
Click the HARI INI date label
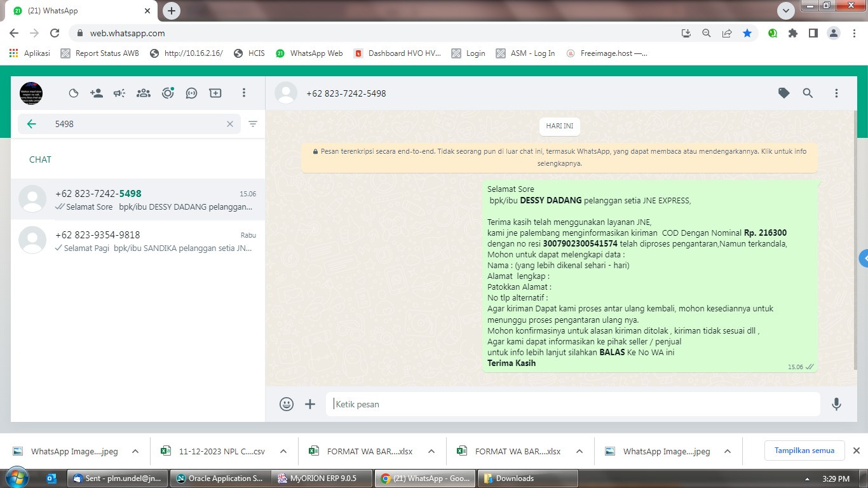(560, 126)
